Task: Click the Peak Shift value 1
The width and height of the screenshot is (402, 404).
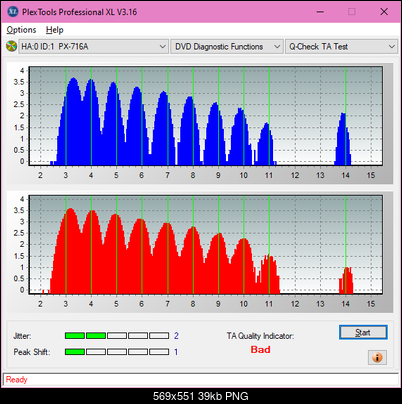Action: pos(176,352)
